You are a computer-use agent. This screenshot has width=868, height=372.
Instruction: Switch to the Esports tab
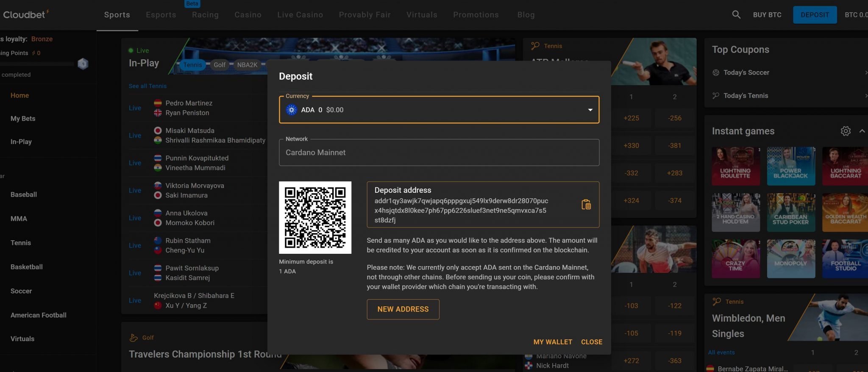161,15
